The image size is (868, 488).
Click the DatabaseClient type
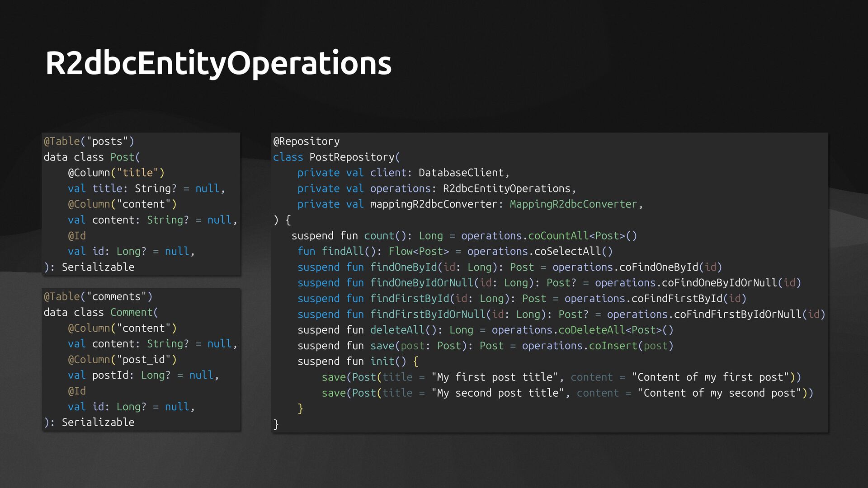point(461,173)
